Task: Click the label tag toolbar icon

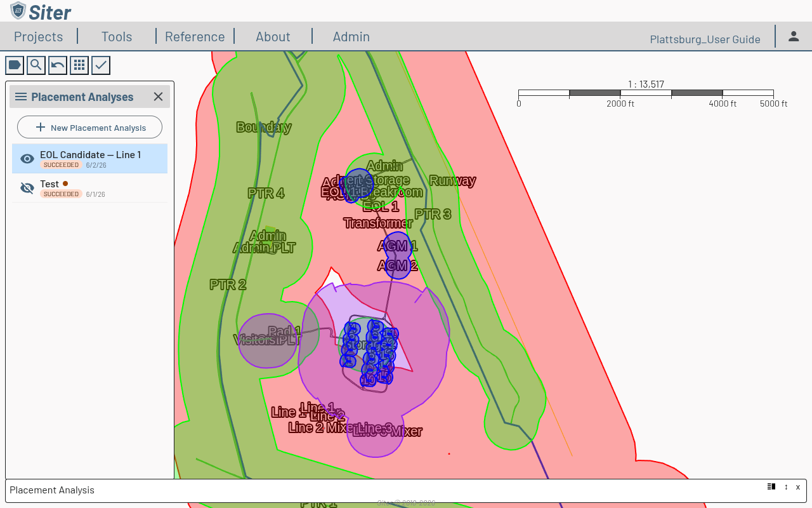Action: coord(15,65)
